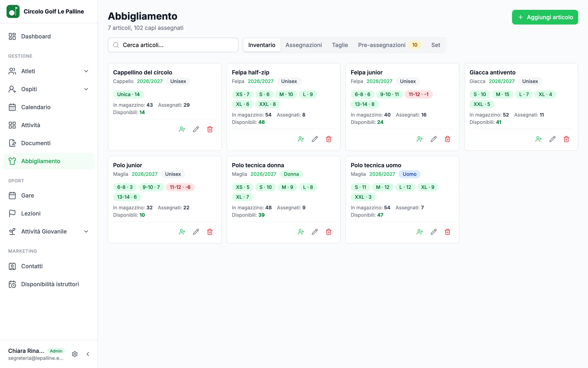
Task: Open the Set tab
Action: click(x=435, y=45)
